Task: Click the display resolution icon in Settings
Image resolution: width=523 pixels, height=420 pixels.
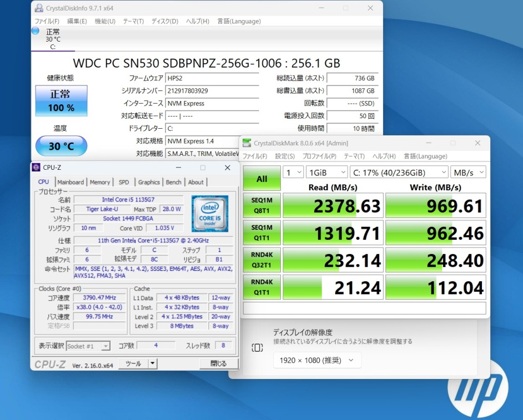Action: (257, 348)
